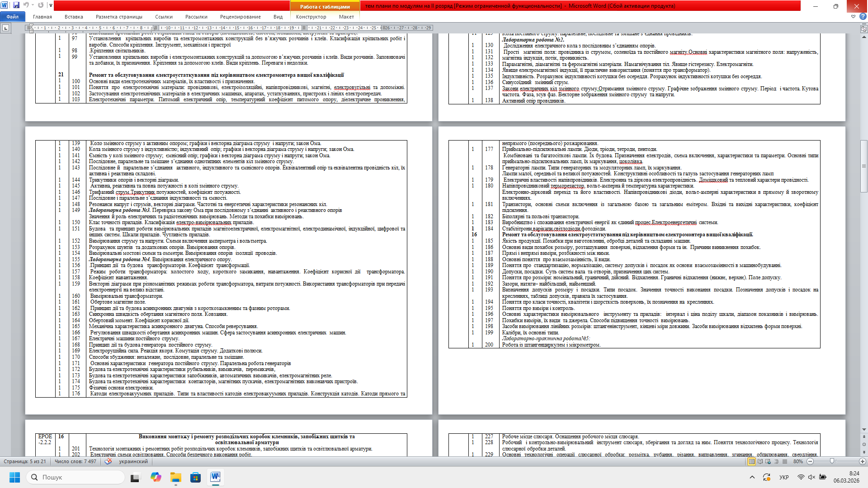Switch to Outline view icon
This screenshot has height=488, width=868.
(776, 461)
